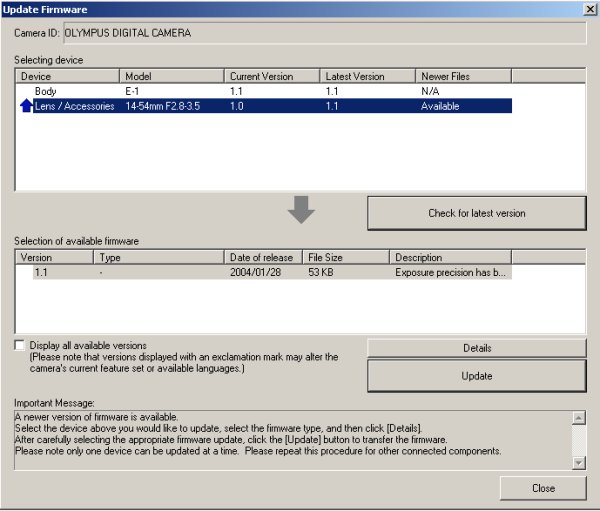Viewport: 600px width, 511px height.
Task: Click the 2004/01/28 release date cell
Action: point(256,272)
